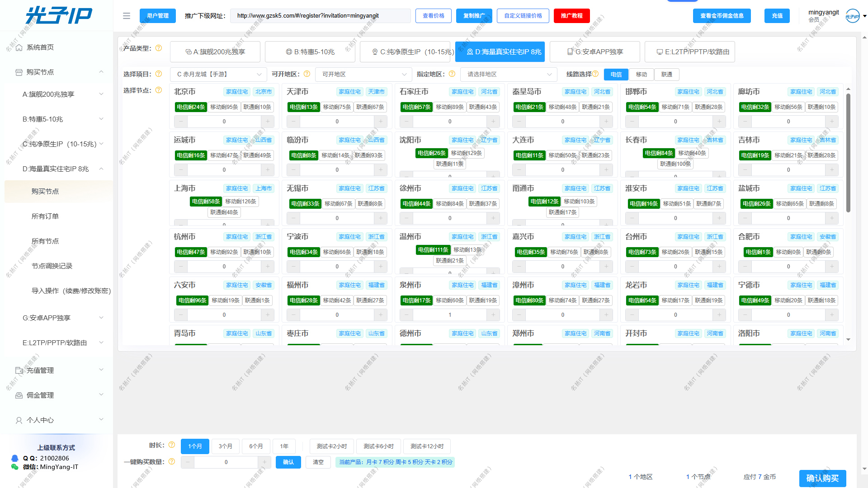This screenshot has width=868, height=488.
Task: Click the node list vertical scrollbar
Action: (x=848, y=154)
